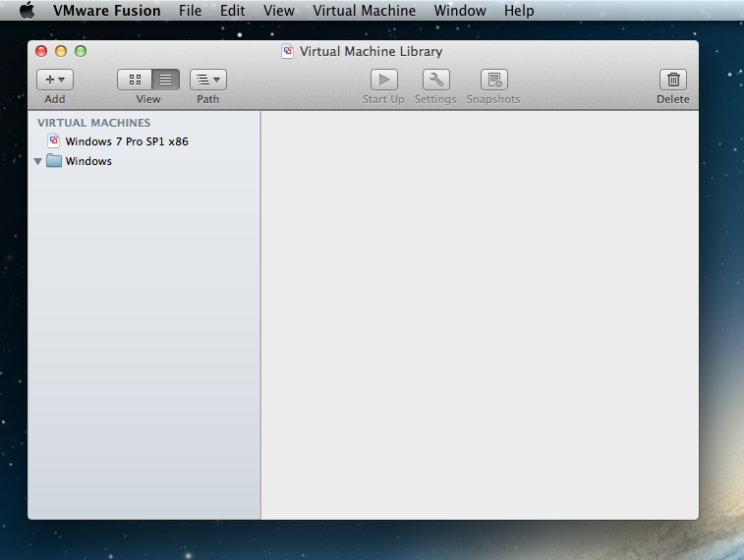
Task: Select the Windows folder label in sidebar
Action: [x=88, y=161]
